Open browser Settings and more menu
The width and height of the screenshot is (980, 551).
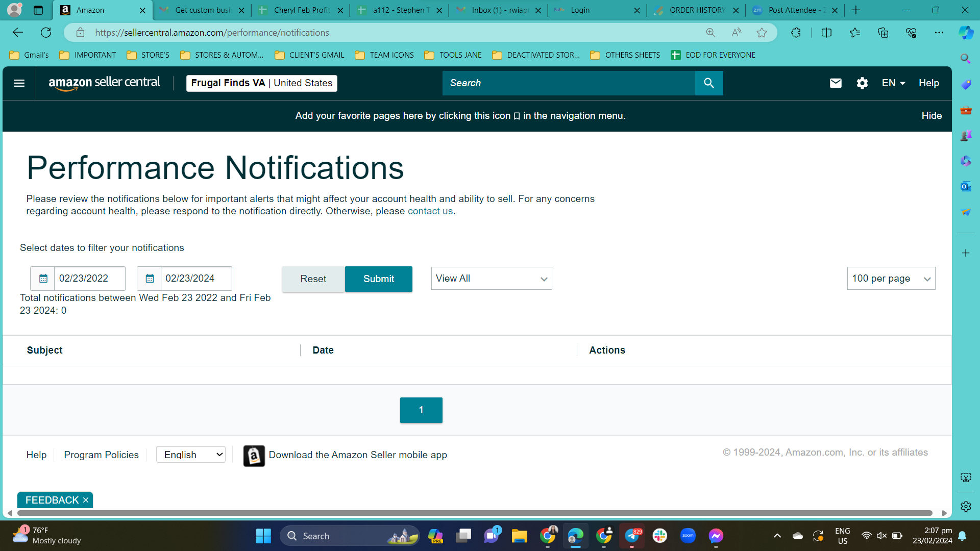click(x=939, y=33)
